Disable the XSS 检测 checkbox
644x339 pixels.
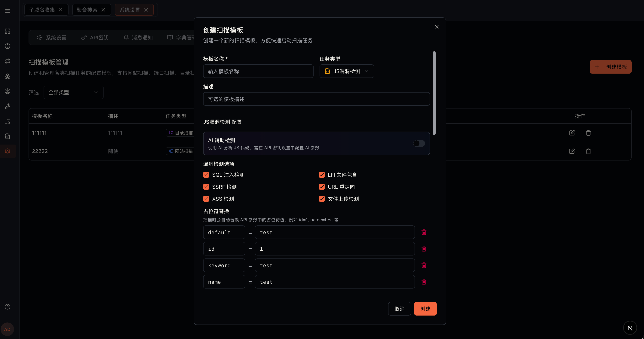click(x=206, y=199)
